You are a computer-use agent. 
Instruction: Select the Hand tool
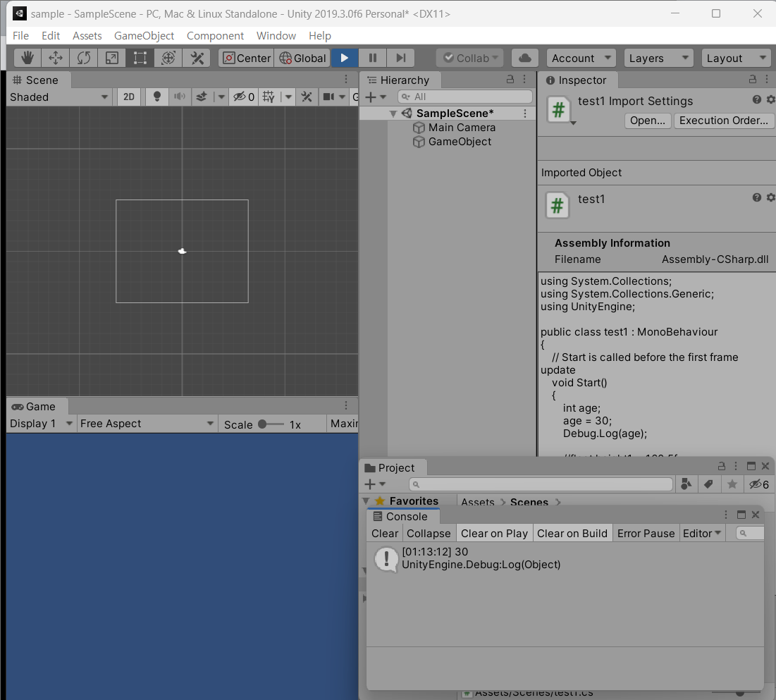click(x=27, y=58)
